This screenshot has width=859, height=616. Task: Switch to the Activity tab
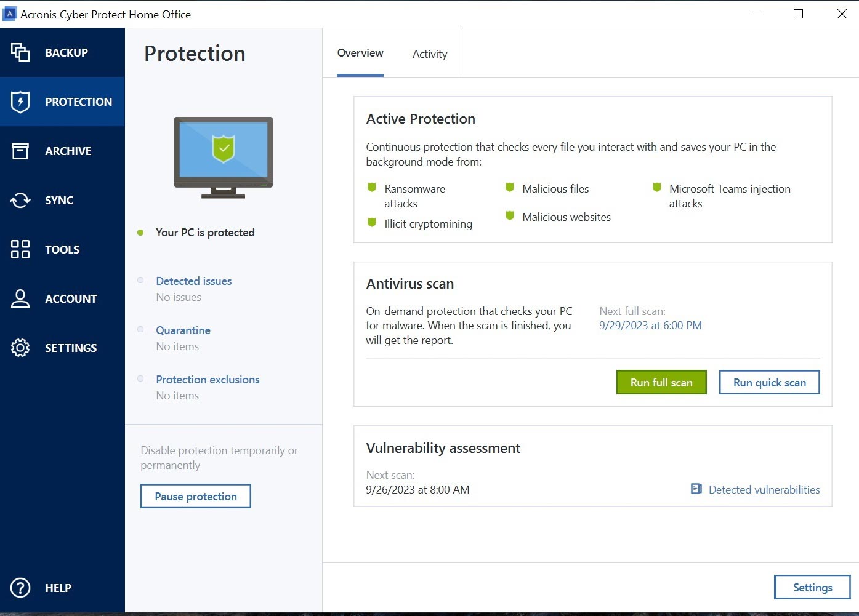pyautogui.click(x=430, y=54)
